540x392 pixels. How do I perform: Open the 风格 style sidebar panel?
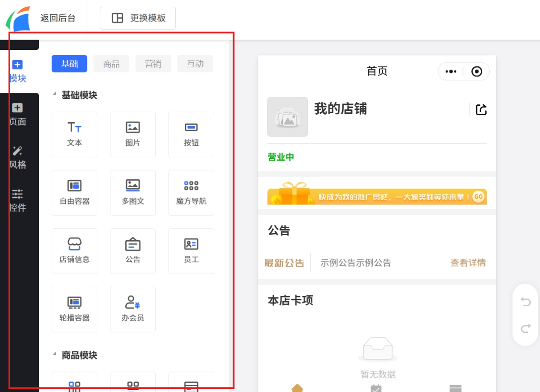pos(18,157)
